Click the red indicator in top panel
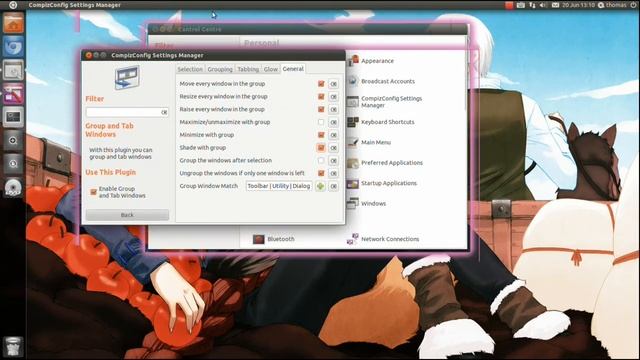The image size is (640, 360). tap(509, 5)
